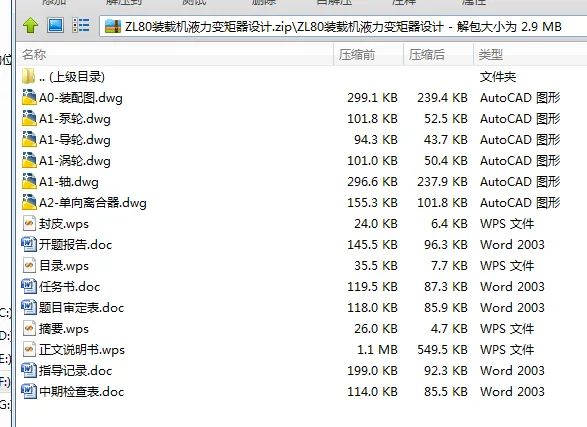This screenshot has width=587, height=427.
Task: Click the 52.5 KB compressed size value
Action: tap(446, 119)
